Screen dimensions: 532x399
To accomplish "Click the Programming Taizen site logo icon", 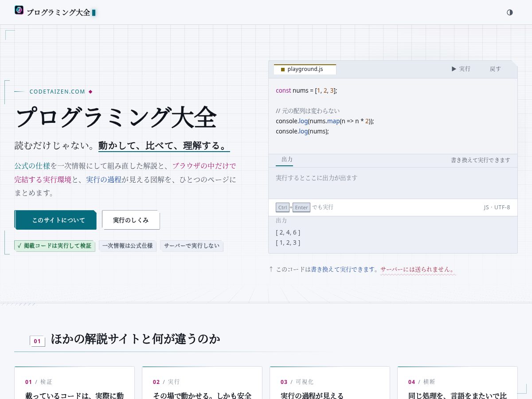I will click(19, 10).
